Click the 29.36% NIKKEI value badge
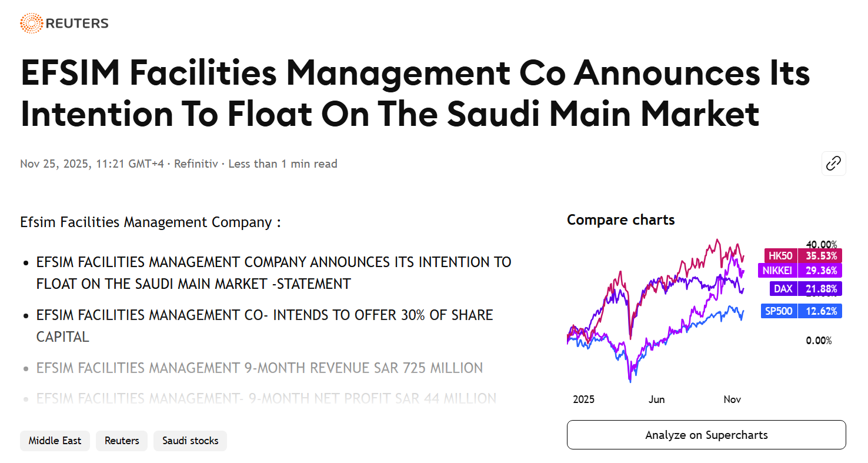Screen dimensions: 868x463 [820, 271]
